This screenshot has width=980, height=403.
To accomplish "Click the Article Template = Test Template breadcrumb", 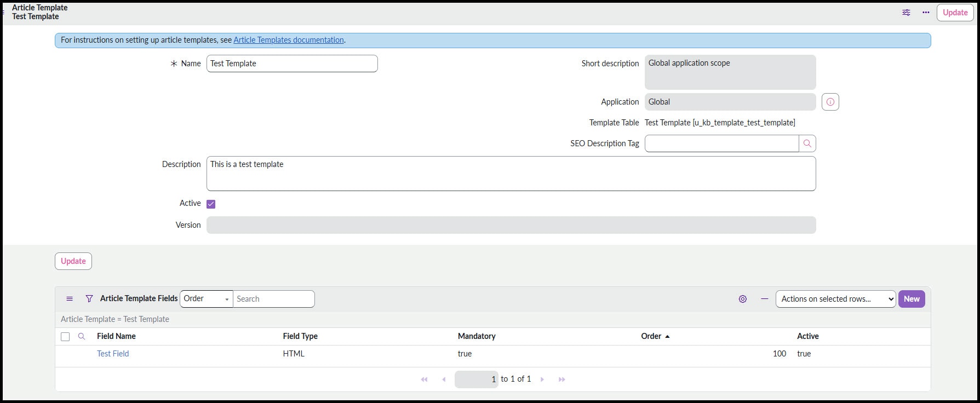I will pyautogui.click(x=115, y=319).
